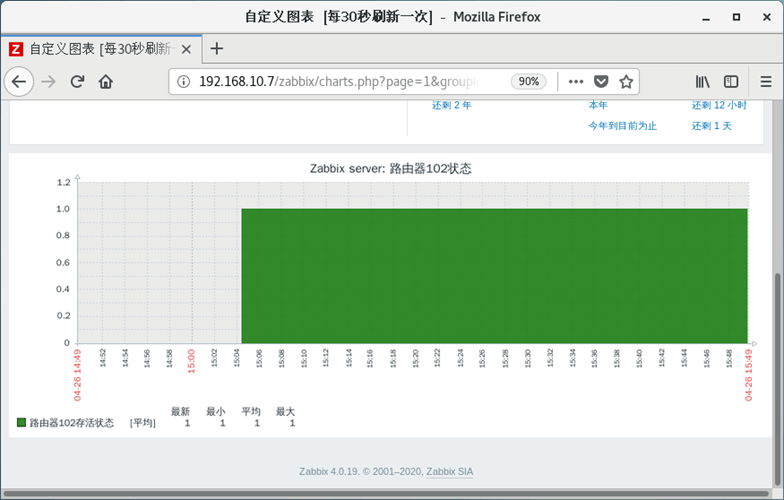The width and height of the screenshot is (784, 500).
Task: Click the green filled area of the graph
Action: click(494, 276)
